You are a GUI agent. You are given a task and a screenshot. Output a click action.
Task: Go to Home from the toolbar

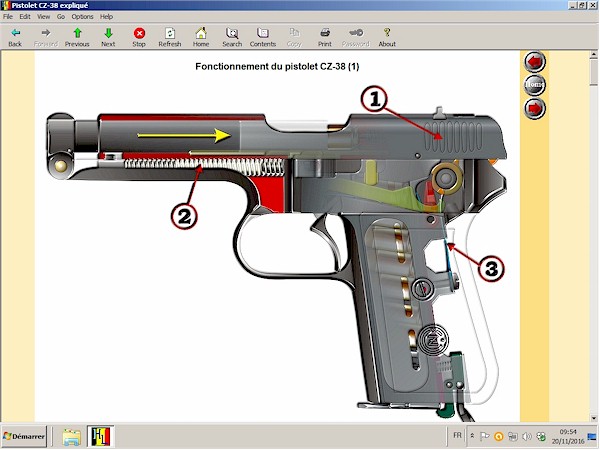click(x=201, y=38)
